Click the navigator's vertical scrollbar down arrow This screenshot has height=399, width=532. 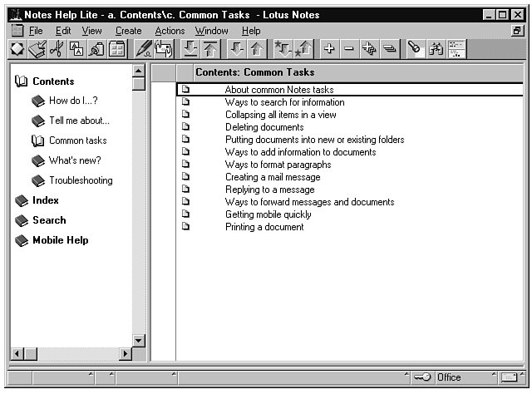click(x=139, y=340)
